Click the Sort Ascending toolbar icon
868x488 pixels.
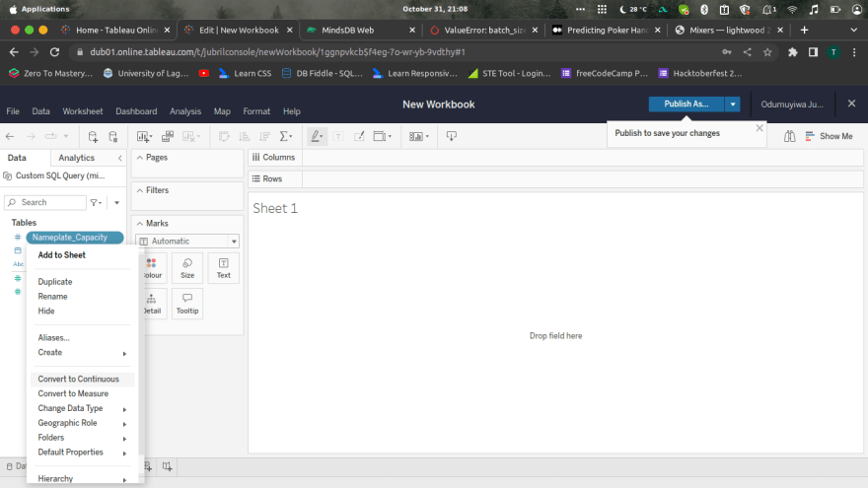point(245,136)
